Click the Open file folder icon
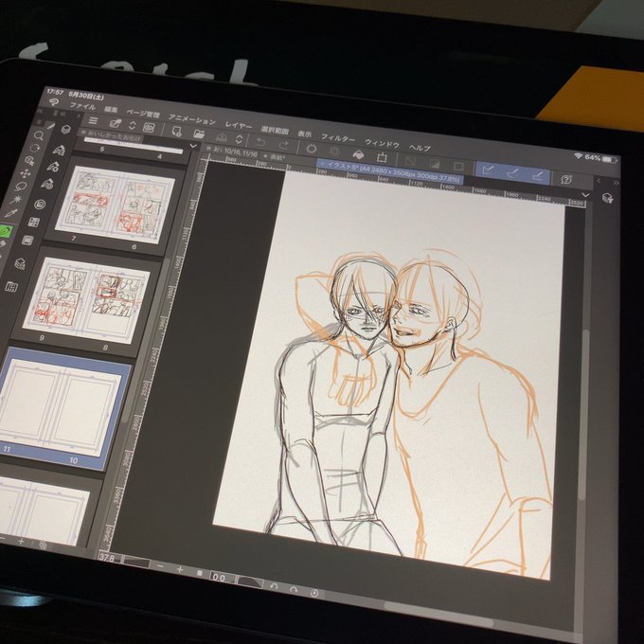This screenshot has height=644, width=644. pos(199,134)
